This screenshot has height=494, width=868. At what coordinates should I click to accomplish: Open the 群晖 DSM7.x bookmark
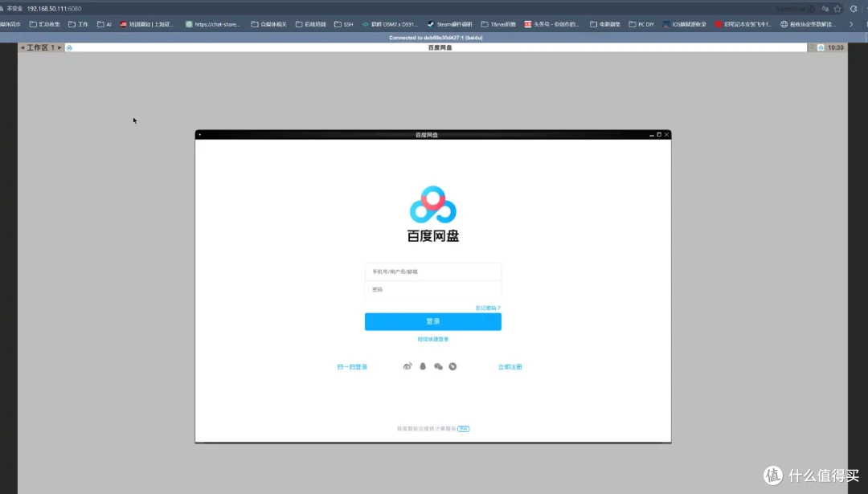[390, 24]
